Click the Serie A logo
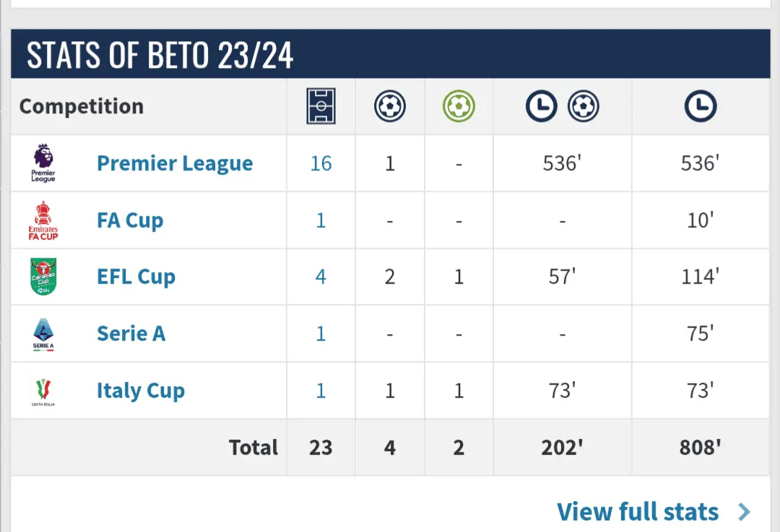This screenshot has width=780, height=532. point(43,333)
